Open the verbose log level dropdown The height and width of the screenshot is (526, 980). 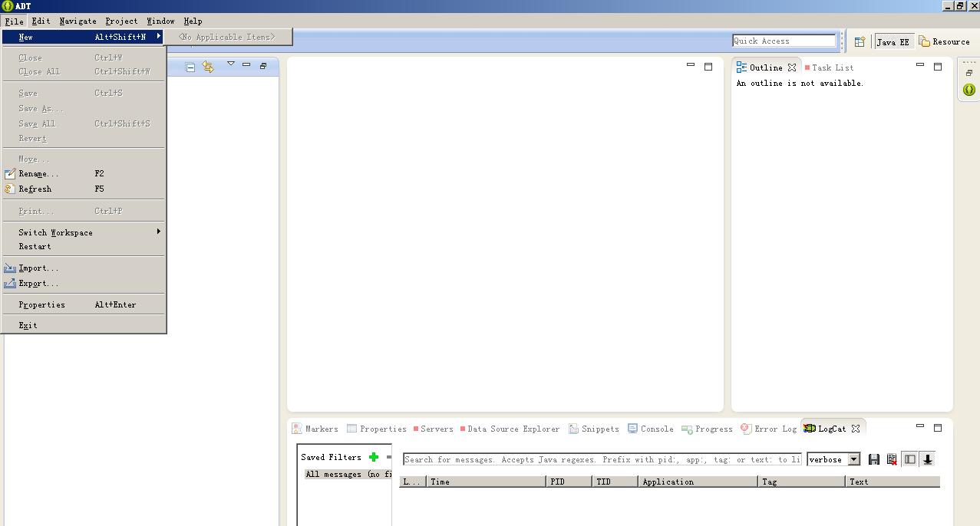(853, 459)
